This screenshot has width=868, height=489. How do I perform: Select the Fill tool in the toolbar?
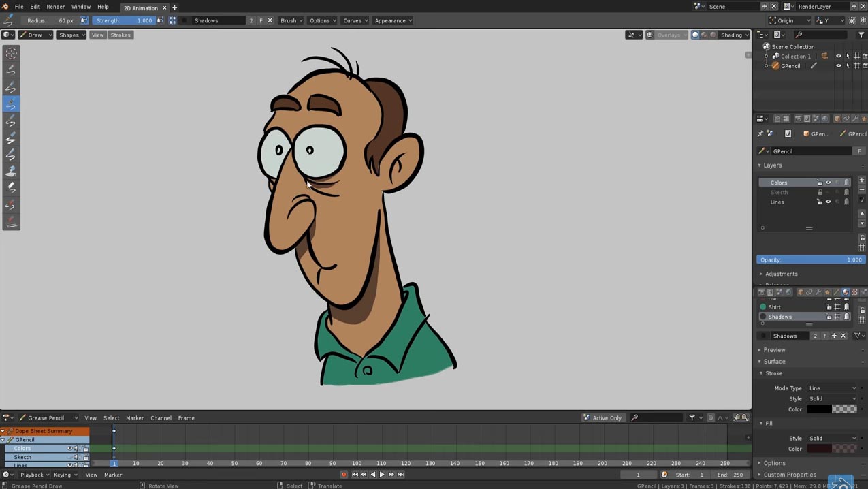pyautogui.click(x=10, y=172)
